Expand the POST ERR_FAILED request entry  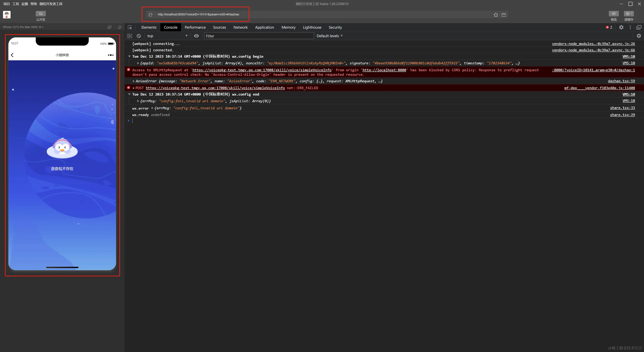pyautogui.click(x=134, y=88)
